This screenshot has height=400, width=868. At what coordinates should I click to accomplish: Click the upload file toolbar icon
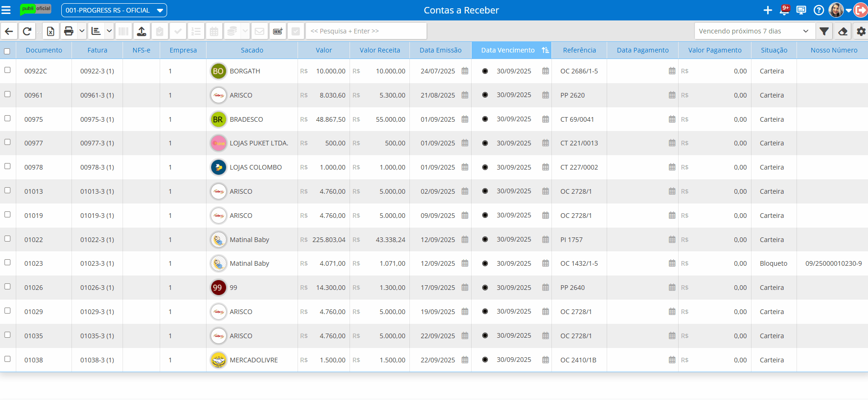point(142,31)
